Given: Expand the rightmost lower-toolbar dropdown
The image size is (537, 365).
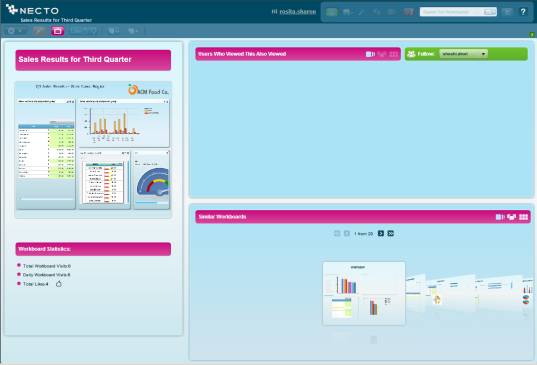Looking at the screenshot, I should tap(134, 31).
